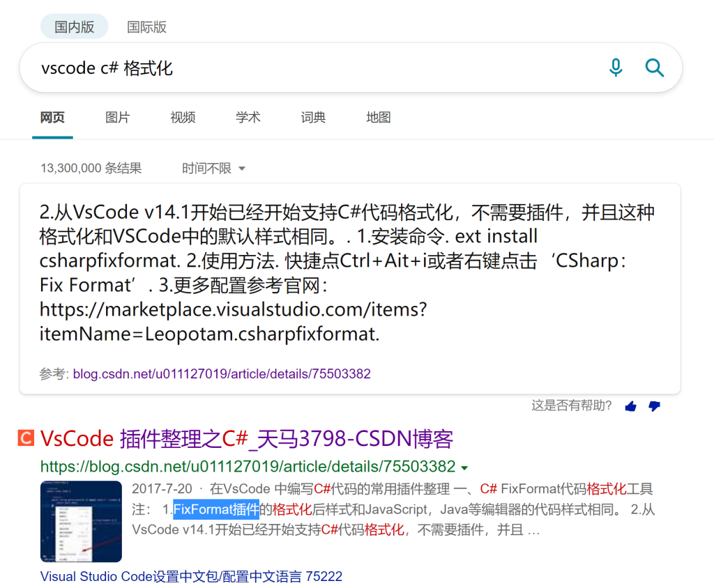The image size is (714, 588).
Task: Open the 学术 tab
Action: 248,118
